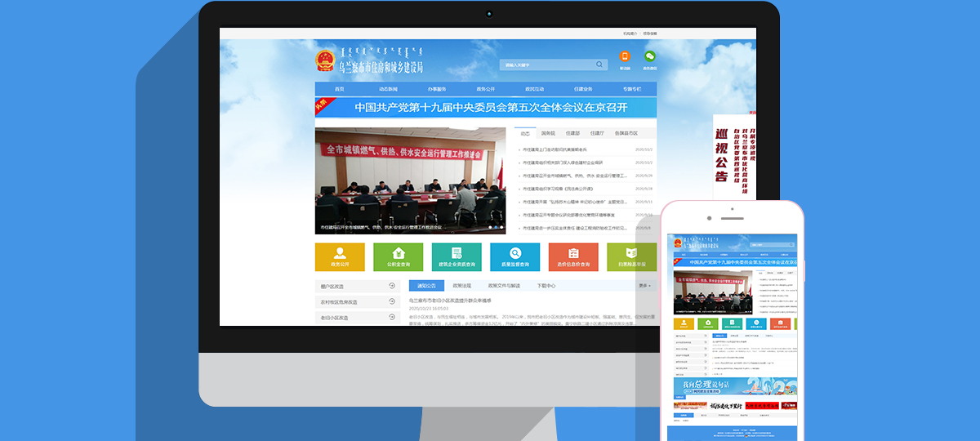The width and height of the screenshot is (980, 441).
Task: Expand the 棚户区改造 arrow item
Action: [x=392, y=287]
